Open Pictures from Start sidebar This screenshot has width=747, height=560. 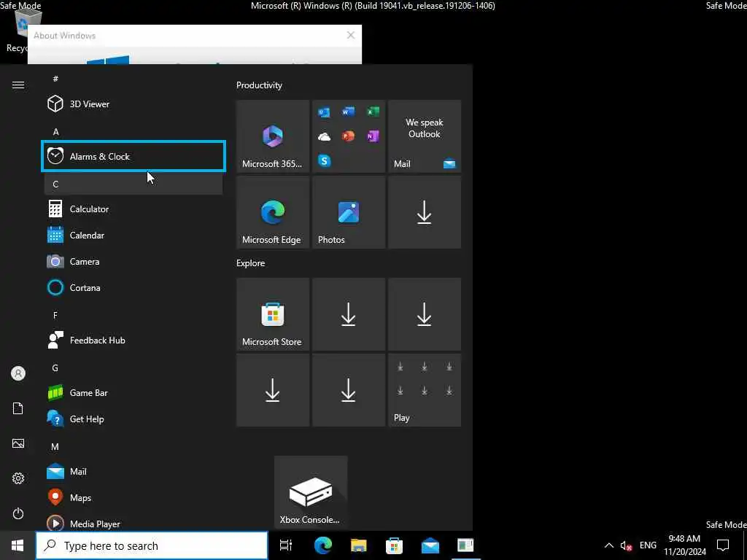(18, 443)
